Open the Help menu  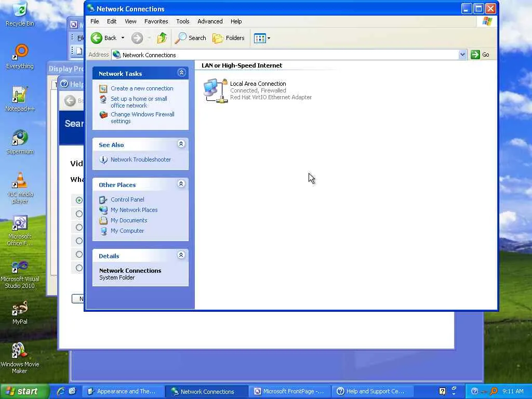click(236, 21)
